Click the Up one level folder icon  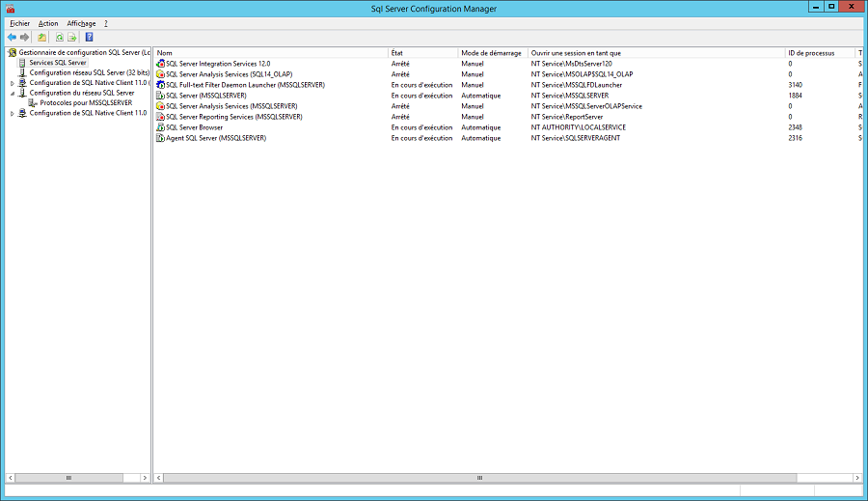tap(42, 37)
